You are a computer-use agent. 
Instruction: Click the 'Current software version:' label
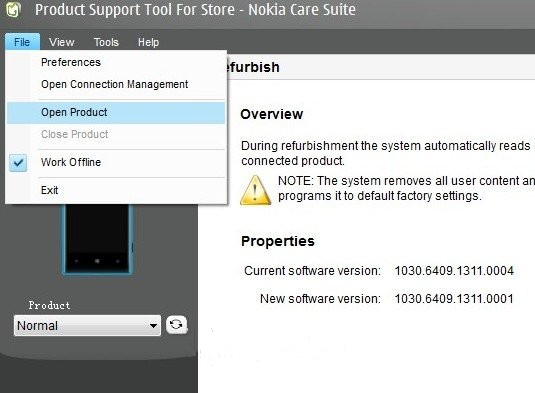click(x=312, y=271)
